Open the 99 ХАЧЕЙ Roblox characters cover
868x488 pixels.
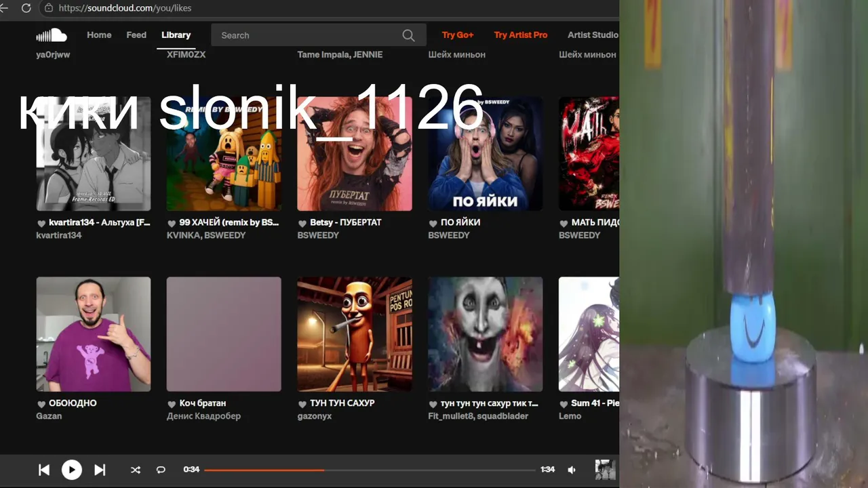coord(224,153)
